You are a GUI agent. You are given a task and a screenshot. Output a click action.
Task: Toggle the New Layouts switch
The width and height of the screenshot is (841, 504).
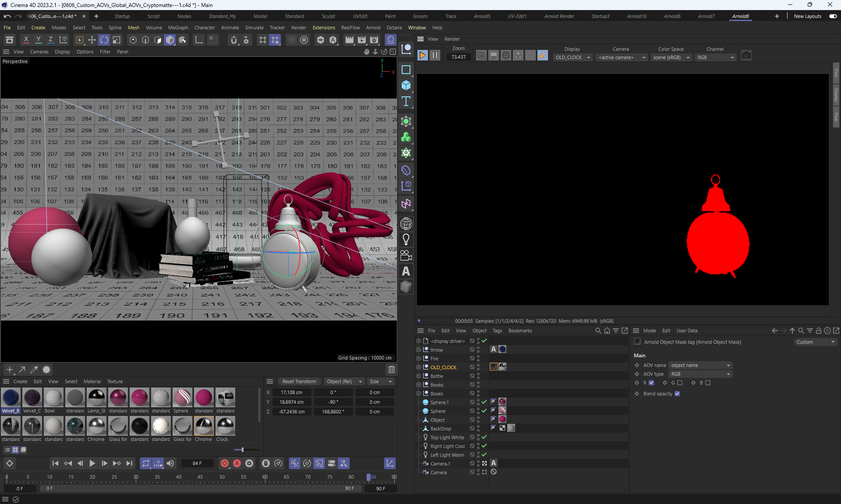coord(833,16)
